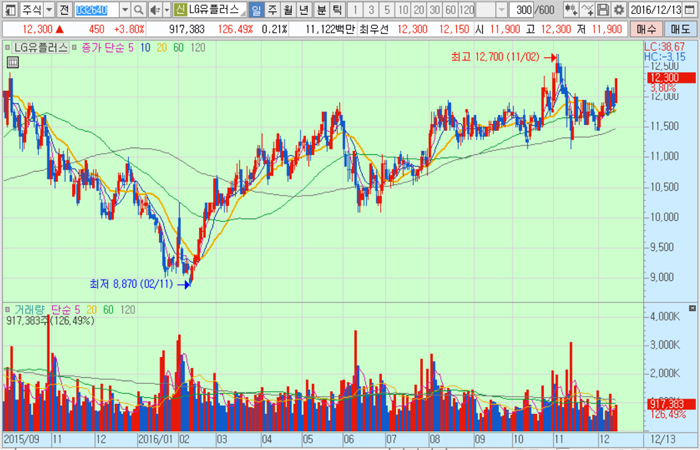Select the tick (틱) chart tab
Viewport: 700px width, 450px height.
[x=337, y=9]
